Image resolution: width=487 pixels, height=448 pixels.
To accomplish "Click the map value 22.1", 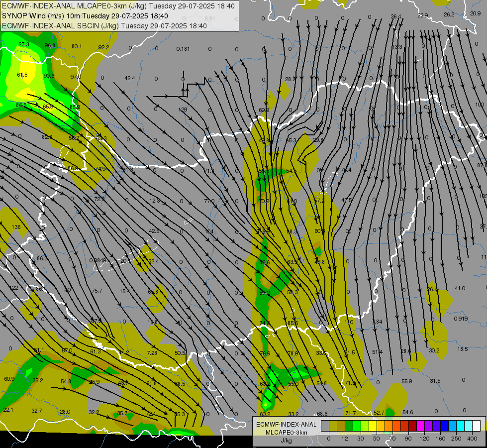I will coord(8,410).
